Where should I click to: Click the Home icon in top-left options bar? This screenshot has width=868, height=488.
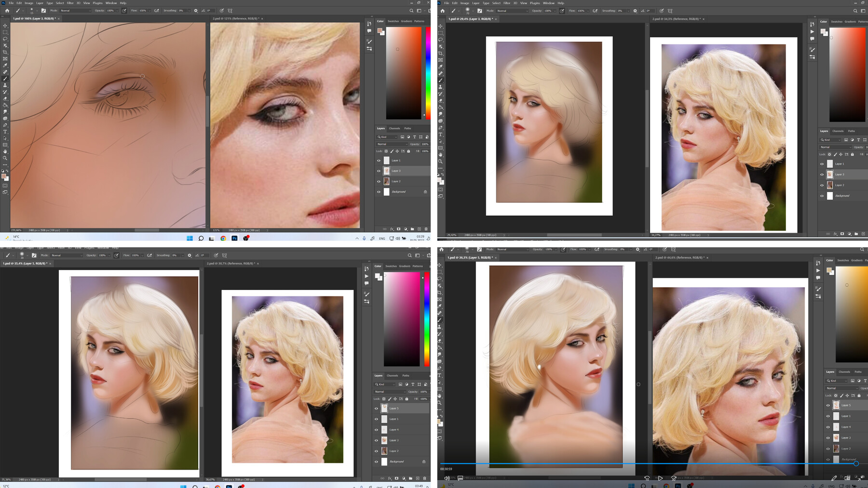click(7, 11)
